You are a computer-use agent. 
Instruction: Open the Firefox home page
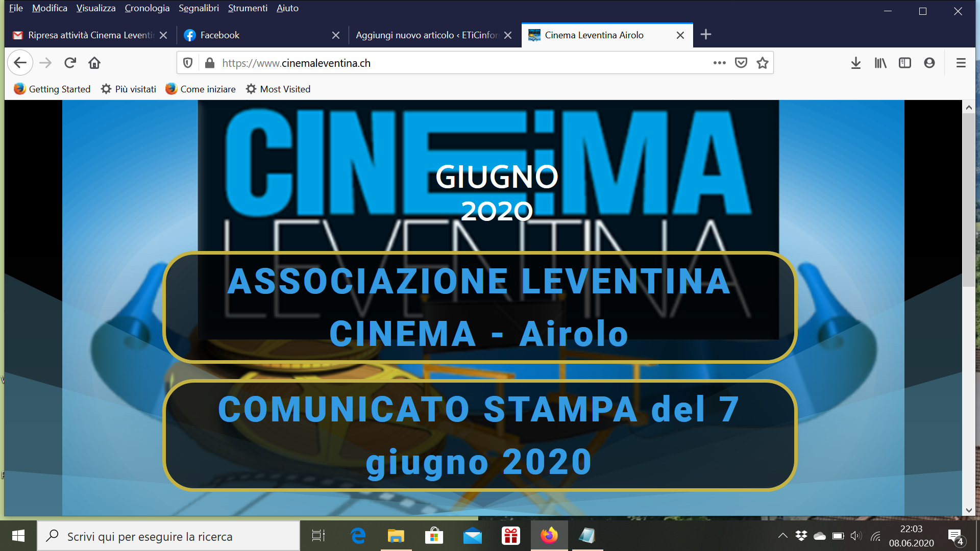(94, 63)
